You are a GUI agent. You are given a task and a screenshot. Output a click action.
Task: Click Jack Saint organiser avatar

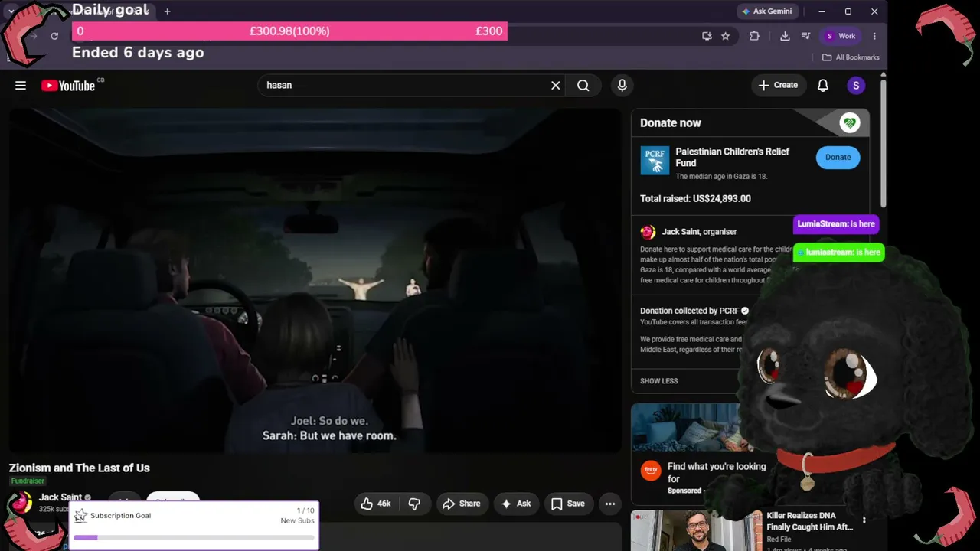648,232
